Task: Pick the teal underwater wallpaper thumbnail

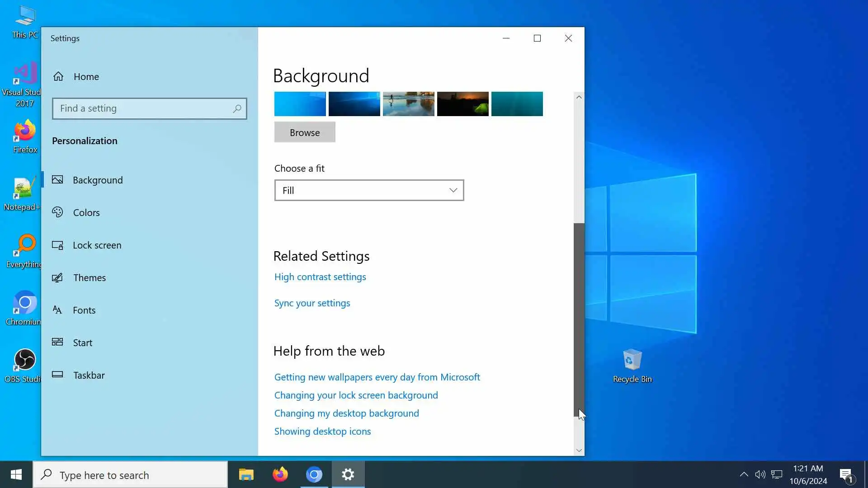Action: tap(517, 104)
